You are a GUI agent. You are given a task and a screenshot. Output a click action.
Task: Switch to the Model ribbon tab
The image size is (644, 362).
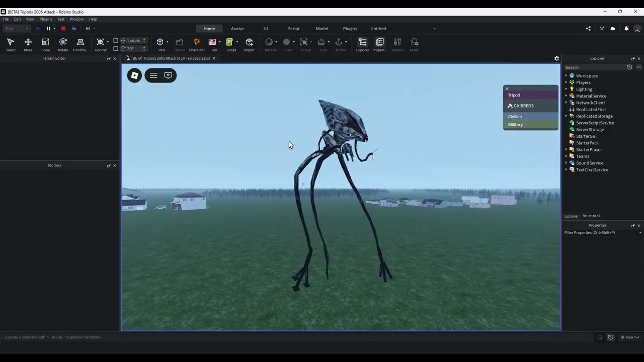[322, 29]
